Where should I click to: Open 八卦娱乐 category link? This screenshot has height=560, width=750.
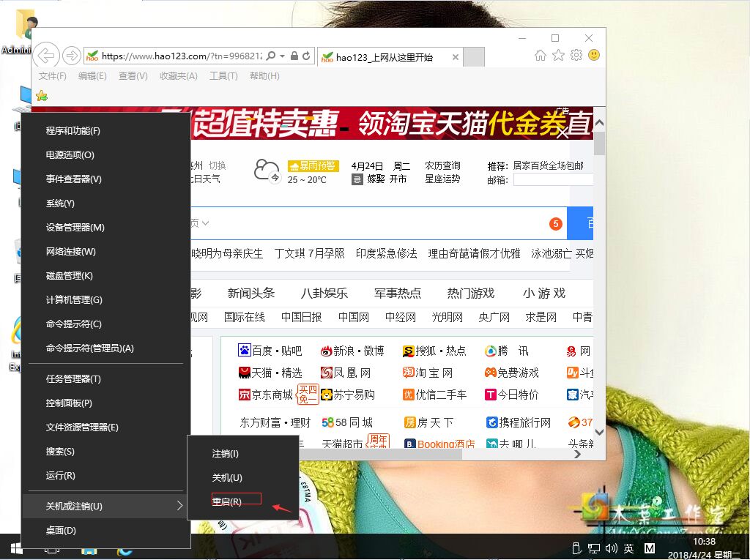point(324,293)
